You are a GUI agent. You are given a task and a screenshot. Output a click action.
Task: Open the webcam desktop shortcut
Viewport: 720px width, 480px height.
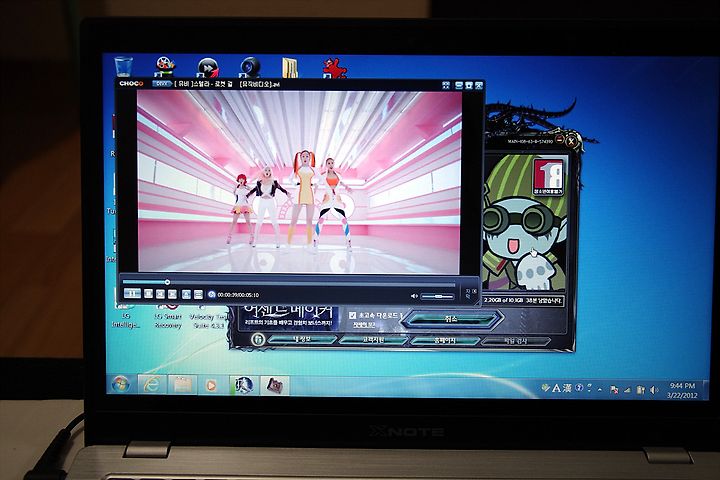pos(250,68)
